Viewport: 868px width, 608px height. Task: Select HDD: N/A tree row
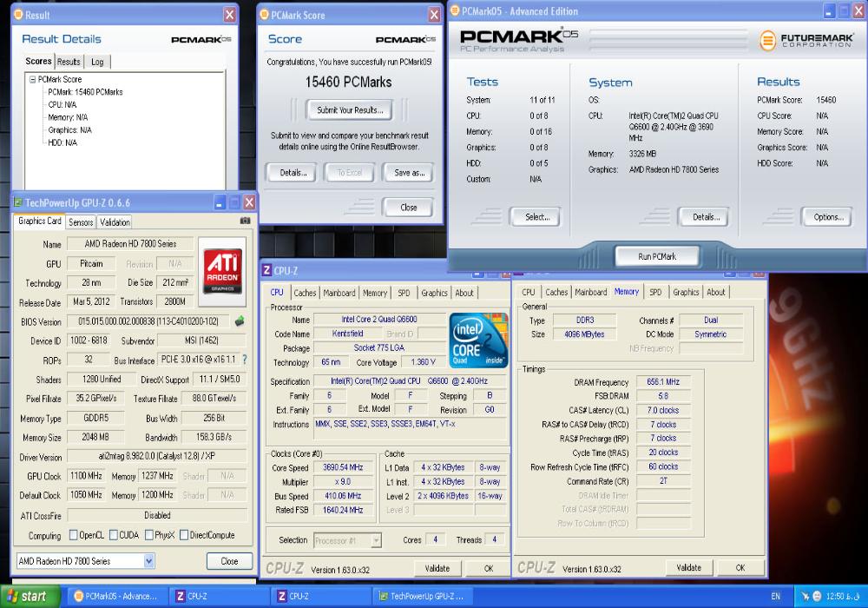(62, 142)
